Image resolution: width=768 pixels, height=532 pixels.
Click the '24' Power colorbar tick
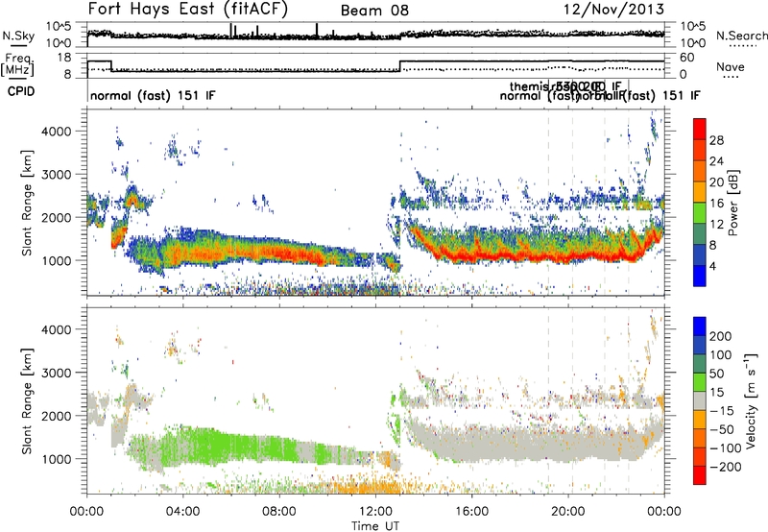pyautogui.click(x=717, y=161)
